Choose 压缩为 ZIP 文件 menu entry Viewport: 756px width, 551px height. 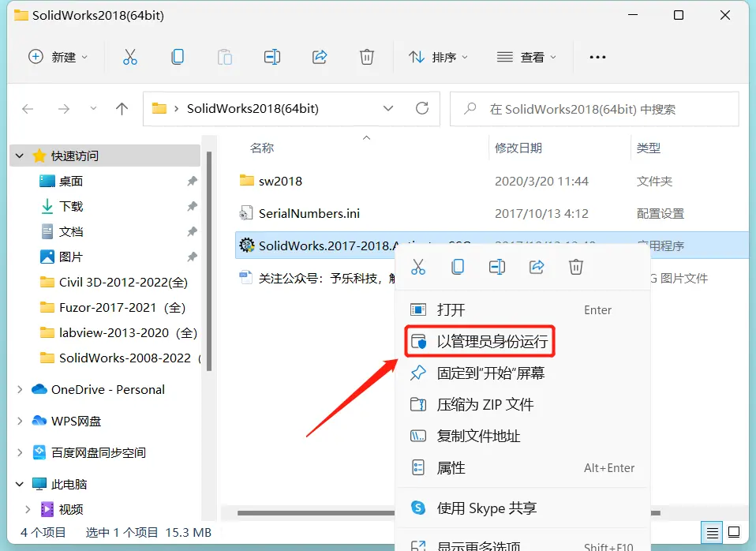[522, 404]
